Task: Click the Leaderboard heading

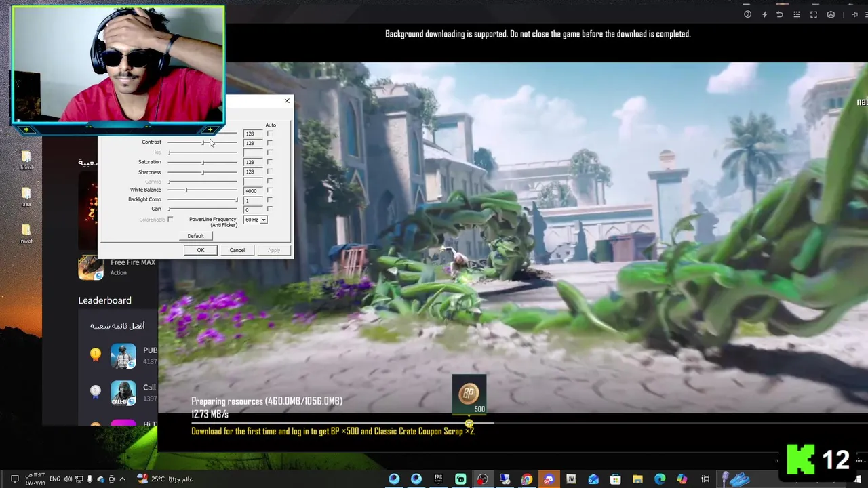Action: (104, 300)
